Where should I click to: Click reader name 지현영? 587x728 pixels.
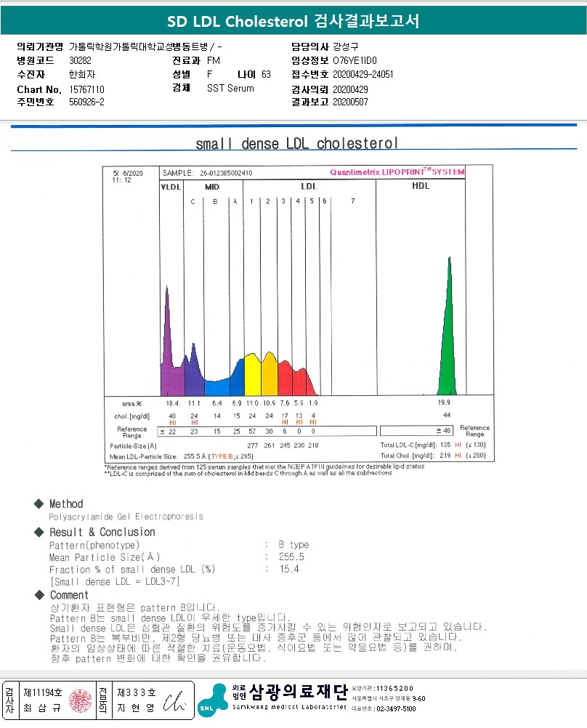[136, 708]
